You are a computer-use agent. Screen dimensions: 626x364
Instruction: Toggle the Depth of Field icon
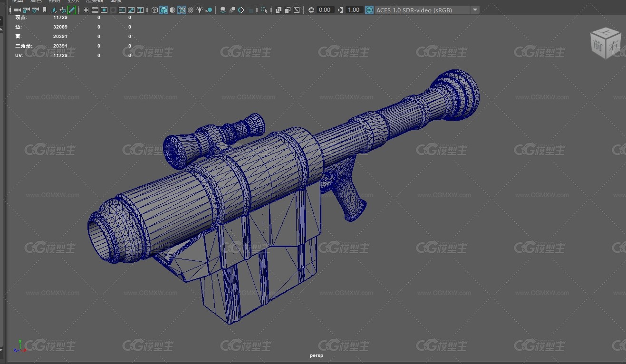[250, 10]
